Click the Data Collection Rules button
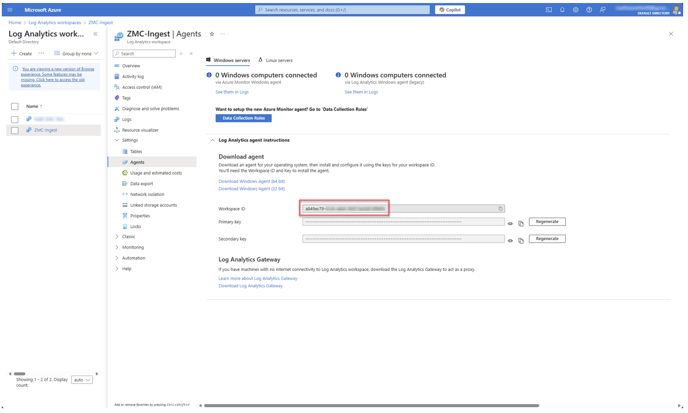Image resolution: width=688 pixels, height=413 pixels. click(244, 118)
